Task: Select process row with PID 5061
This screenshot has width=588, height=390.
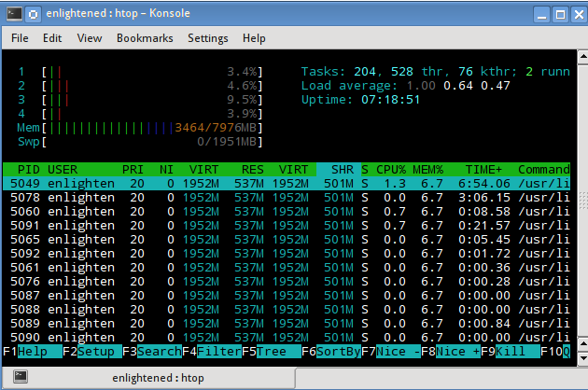Action: coord(287,268)
